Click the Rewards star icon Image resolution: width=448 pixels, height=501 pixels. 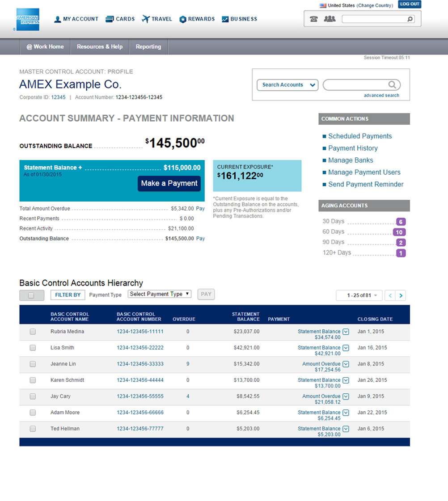pos(183,20)
